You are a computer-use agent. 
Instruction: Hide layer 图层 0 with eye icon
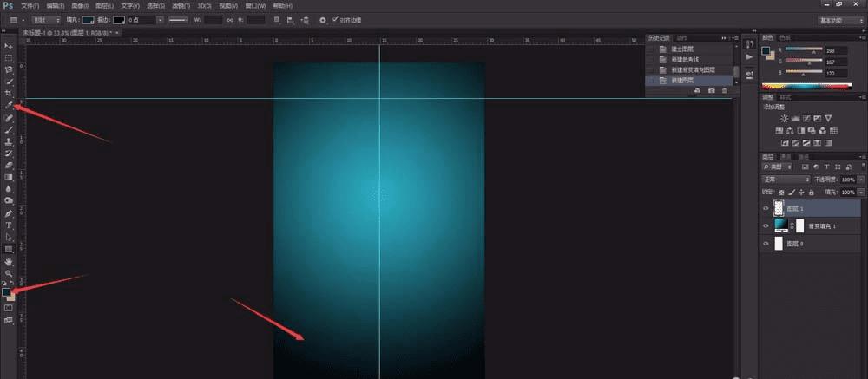click(x=766, y=244)
